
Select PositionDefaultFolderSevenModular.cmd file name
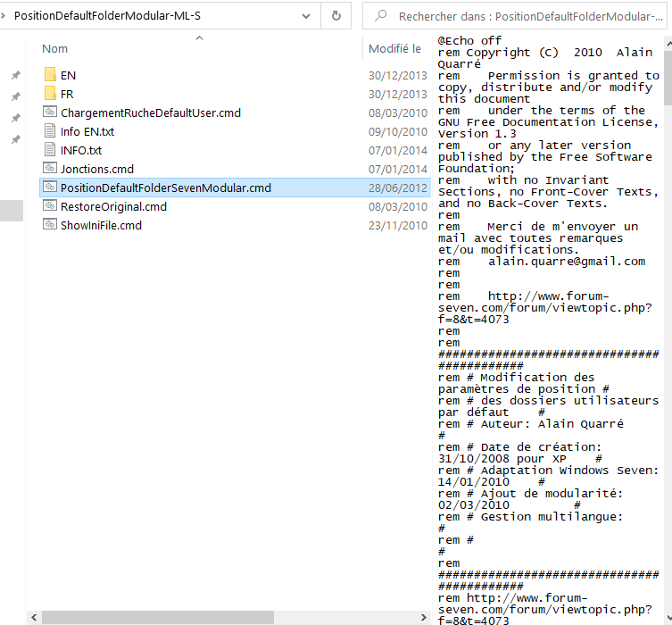pos(166,187)
